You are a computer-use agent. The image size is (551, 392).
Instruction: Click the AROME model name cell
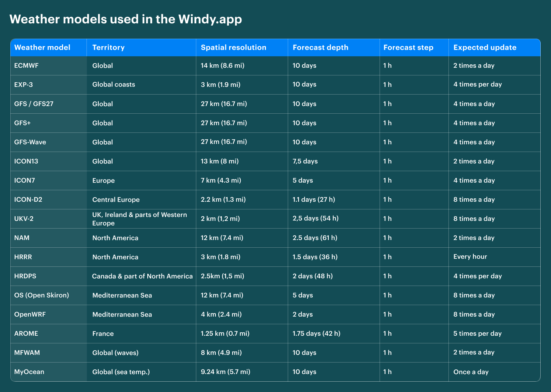pos(26,333)
